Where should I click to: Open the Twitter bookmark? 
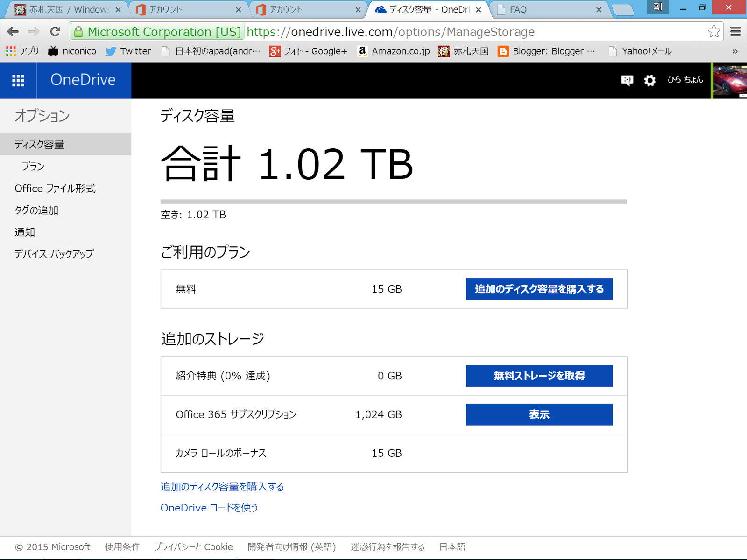coord(128,51)
